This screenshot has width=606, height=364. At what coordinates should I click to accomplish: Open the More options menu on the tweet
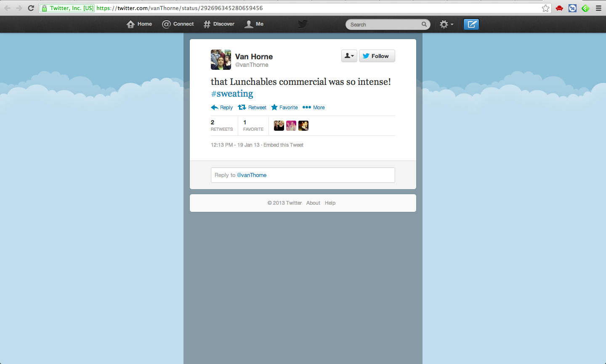(x=314, y=108)
